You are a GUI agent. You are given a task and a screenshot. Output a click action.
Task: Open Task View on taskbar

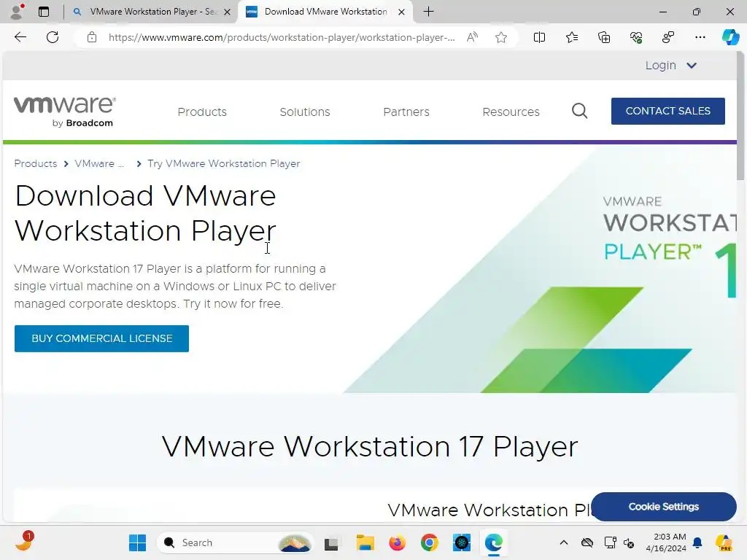pyautogui.click(x=332, y=542)
